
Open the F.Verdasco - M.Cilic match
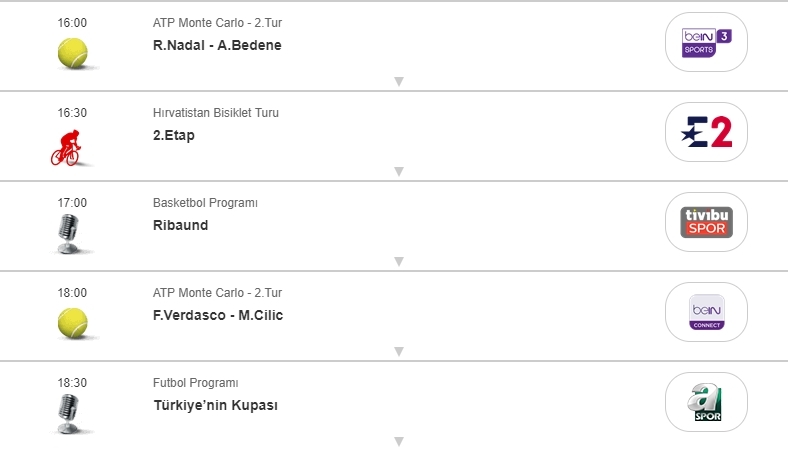pyautogui.click(x=220, y=315)
